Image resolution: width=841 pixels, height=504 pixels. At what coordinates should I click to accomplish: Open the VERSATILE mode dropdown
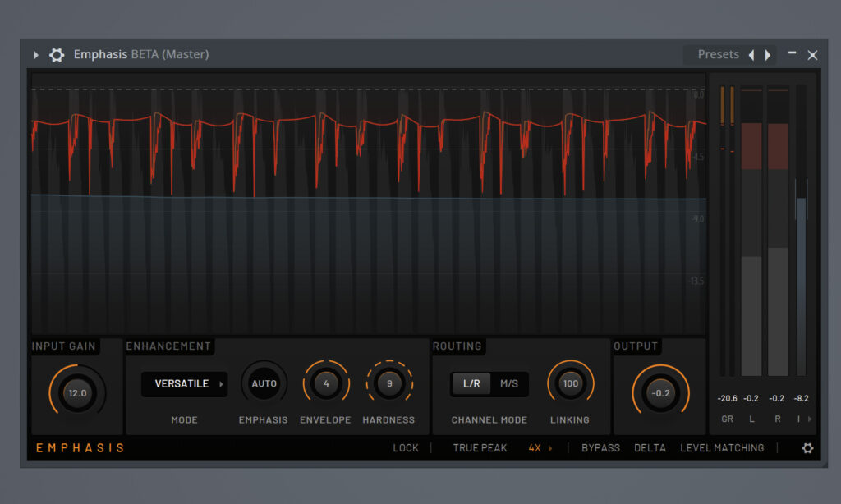(184, 384)
